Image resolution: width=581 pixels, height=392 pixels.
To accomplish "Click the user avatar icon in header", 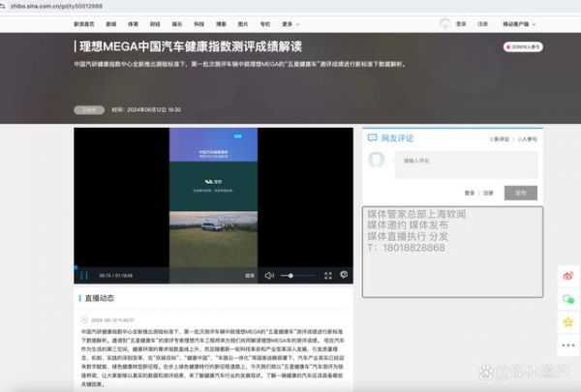I will pyautogui.click(x=444, y=24).
